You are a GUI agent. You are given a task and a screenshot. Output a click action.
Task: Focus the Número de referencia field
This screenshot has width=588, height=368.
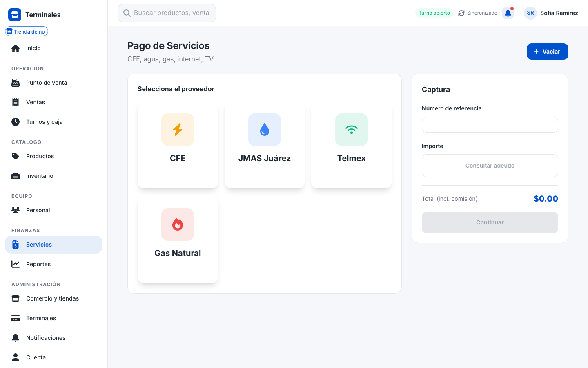[490, 125]
